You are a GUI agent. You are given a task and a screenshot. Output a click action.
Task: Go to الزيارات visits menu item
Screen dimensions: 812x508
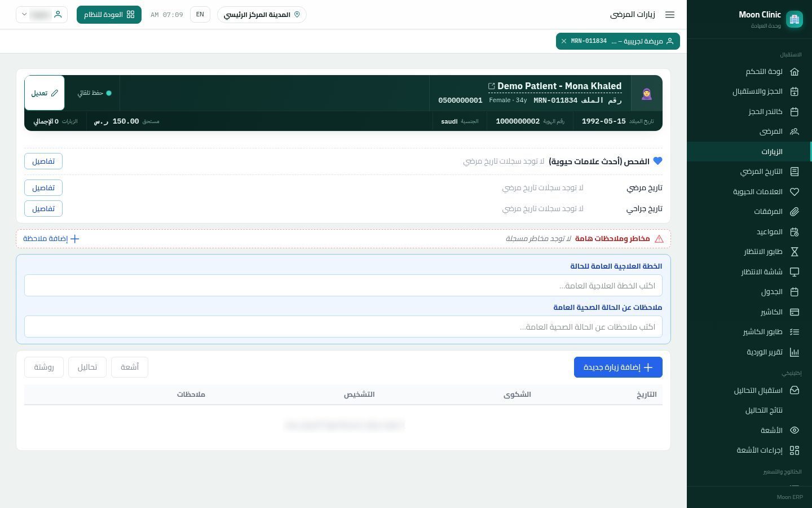[x=749, y=152]
